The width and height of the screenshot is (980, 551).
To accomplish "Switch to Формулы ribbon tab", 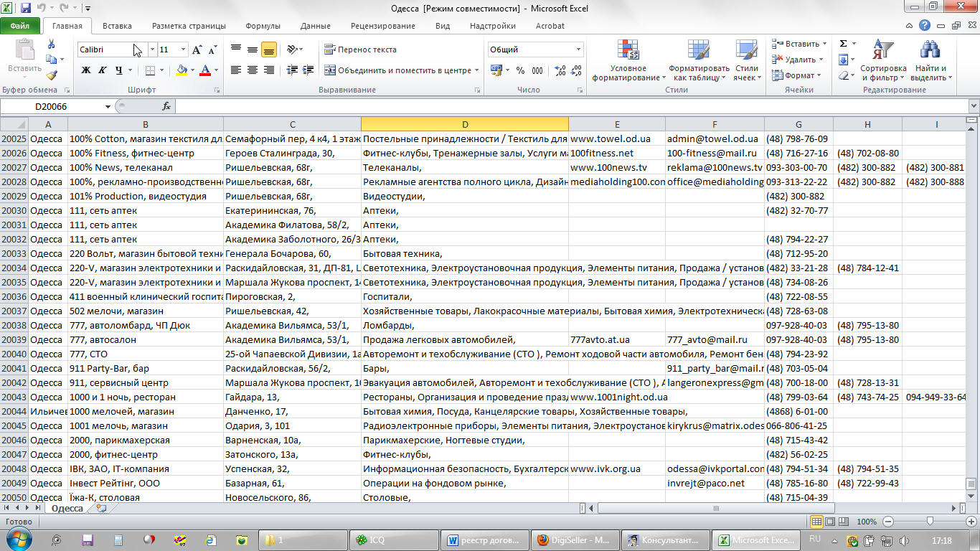I will point(263,26).
